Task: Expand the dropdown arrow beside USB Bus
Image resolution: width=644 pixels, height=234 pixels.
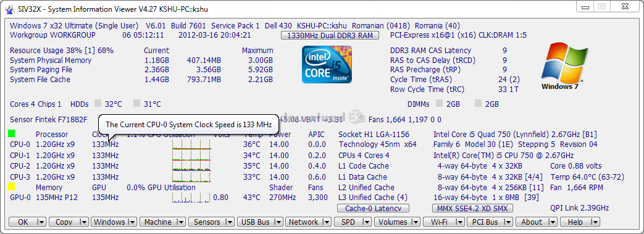Action: 278,222
